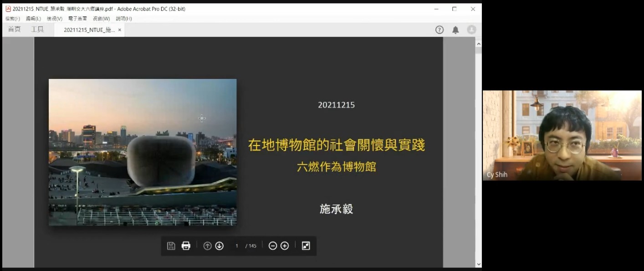Open the 檢視 (View) menu
644x271 pixels.
[x=55, y=19]
